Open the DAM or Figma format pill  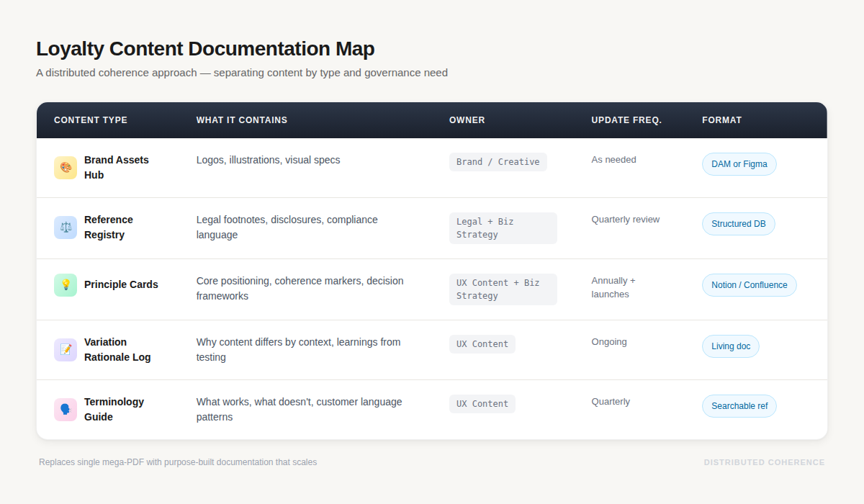pos(739,164)
